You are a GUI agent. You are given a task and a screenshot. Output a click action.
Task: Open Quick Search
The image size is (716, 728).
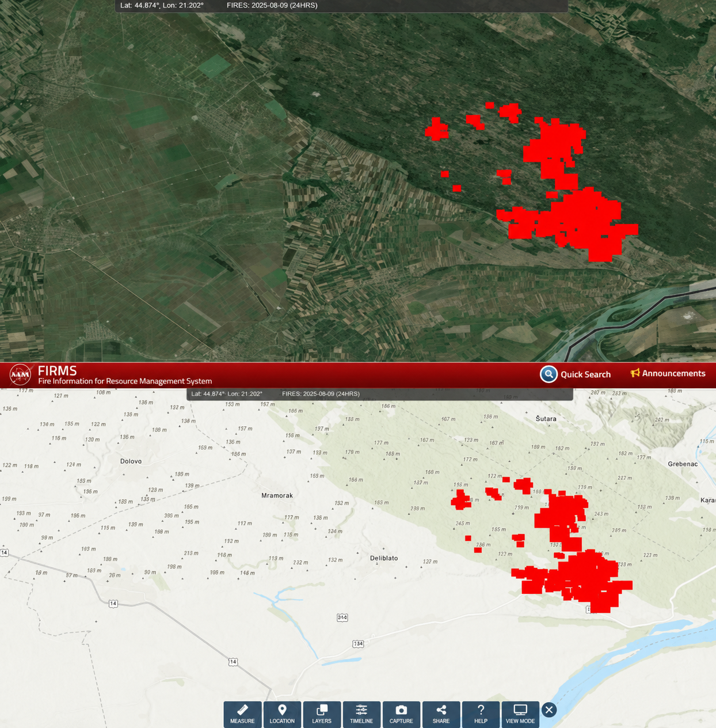point(576,374)
